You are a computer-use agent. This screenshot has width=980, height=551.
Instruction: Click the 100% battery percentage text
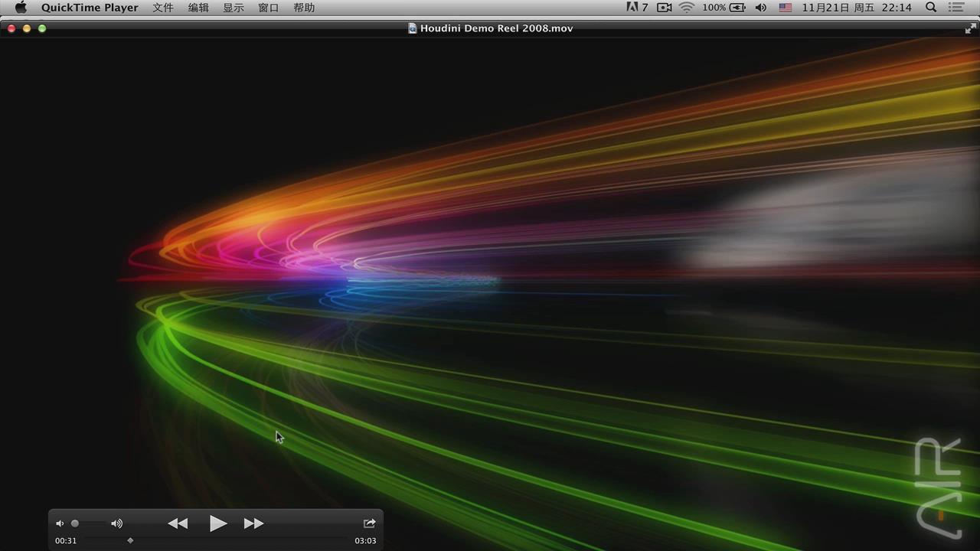pyautogui.click(x=714, y=8)
